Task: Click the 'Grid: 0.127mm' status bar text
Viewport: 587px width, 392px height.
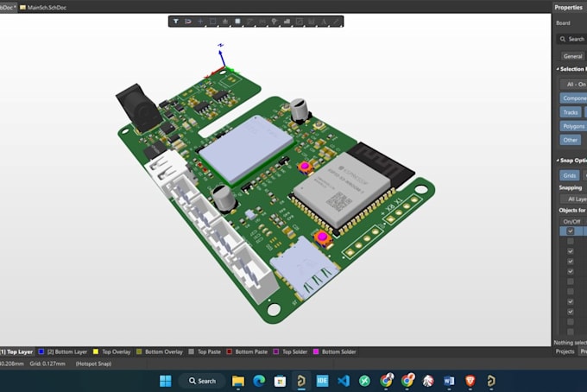Action: pyautogui.click(x=47, y=364)
